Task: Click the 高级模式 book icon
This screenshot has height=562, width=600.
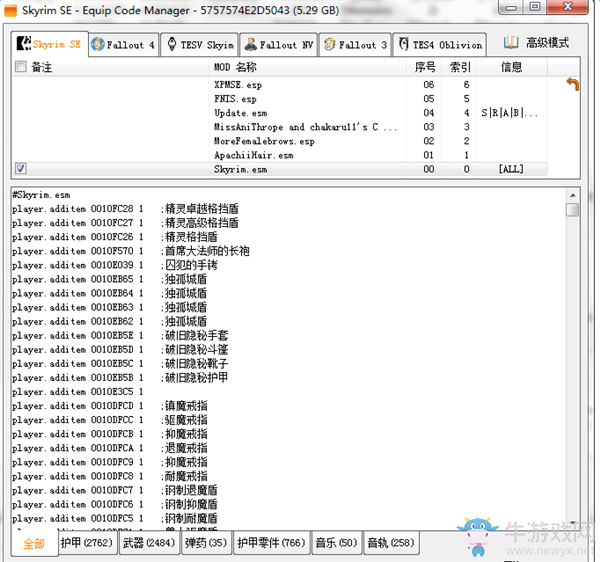Action: point(511,42)
